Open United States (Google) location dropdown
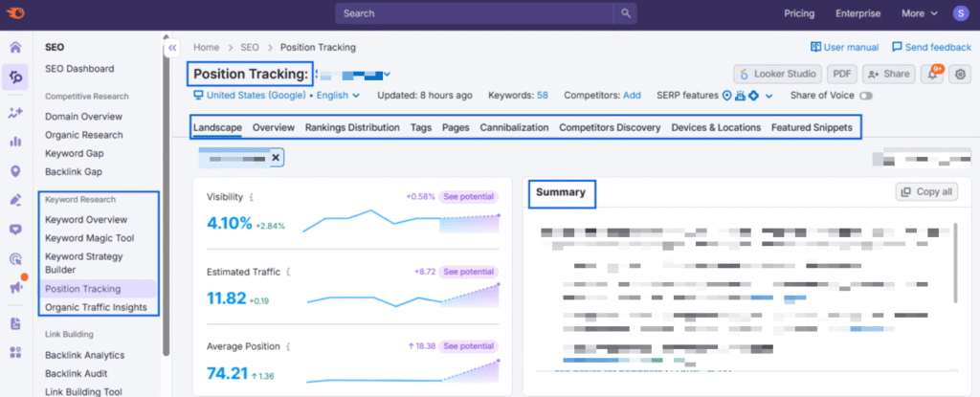 point(249,96)
